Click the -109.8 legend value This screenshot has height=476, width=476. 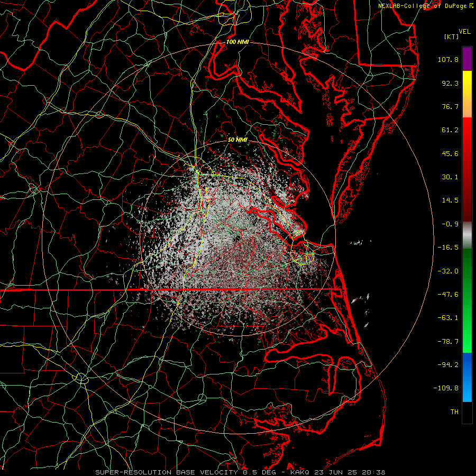[446, 388]
